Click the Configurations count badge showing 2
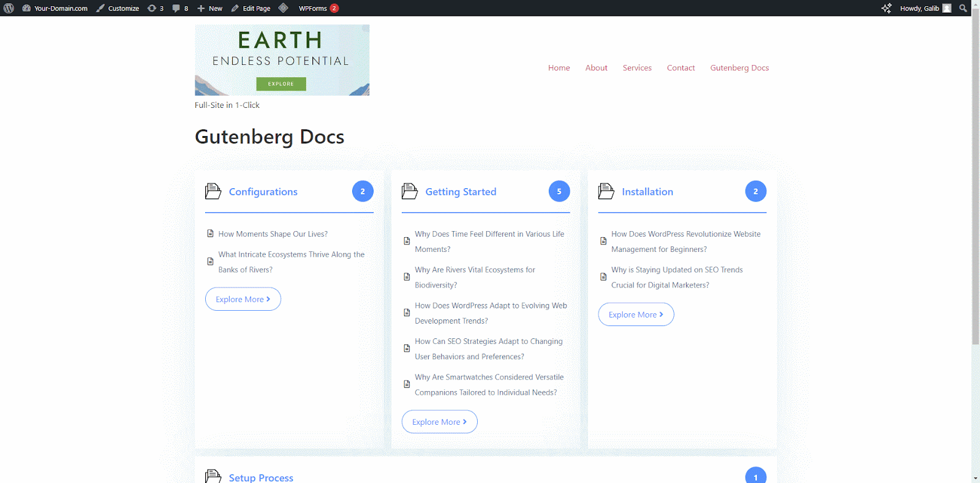The width and height of the screenshot is (980, 483). 363,191
